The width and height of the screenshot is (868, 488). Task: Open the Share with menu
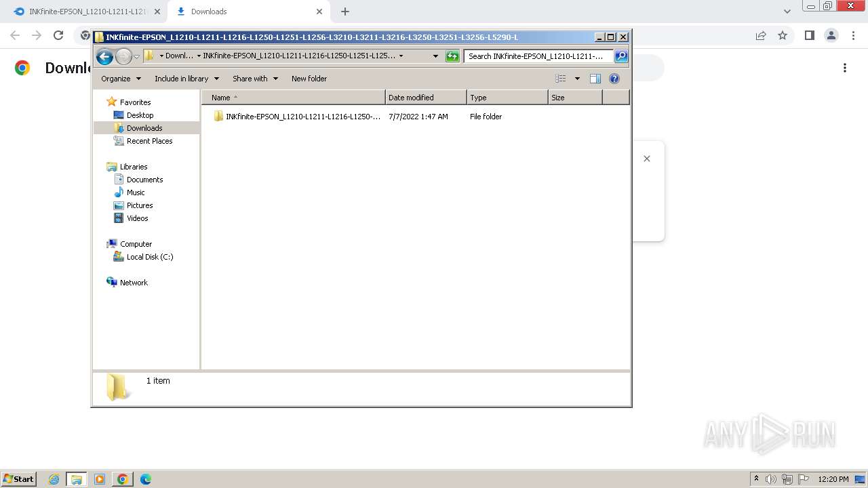pyautogui.click(x=255, y=79)
